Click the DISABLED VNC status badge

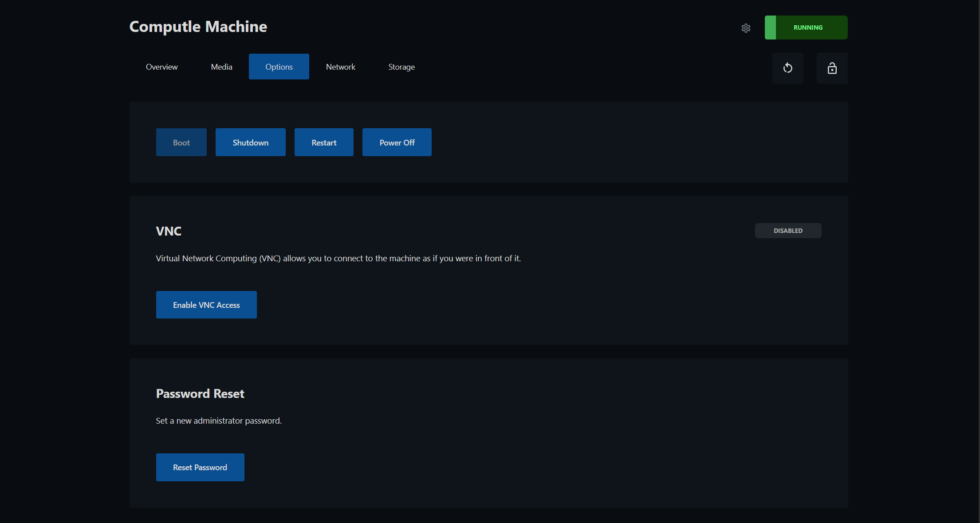coord(788,231)
